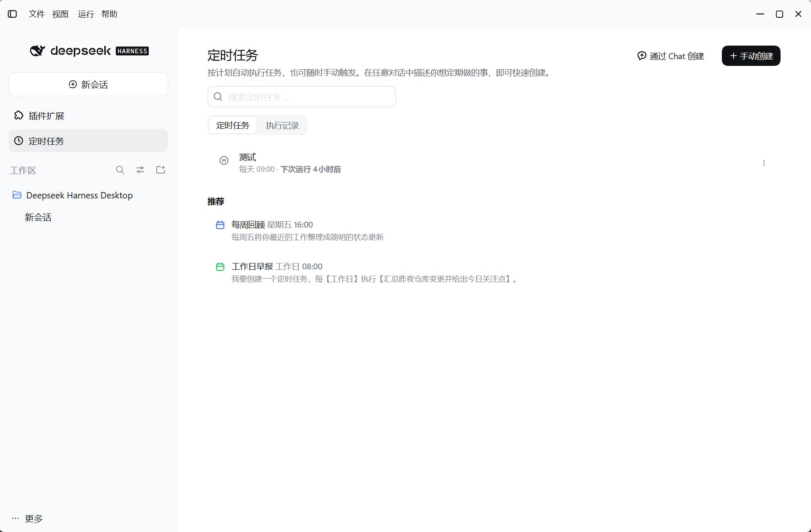Toggle pause icon for the 测试 task
The image size is (811, 532).
pos(224,160)
